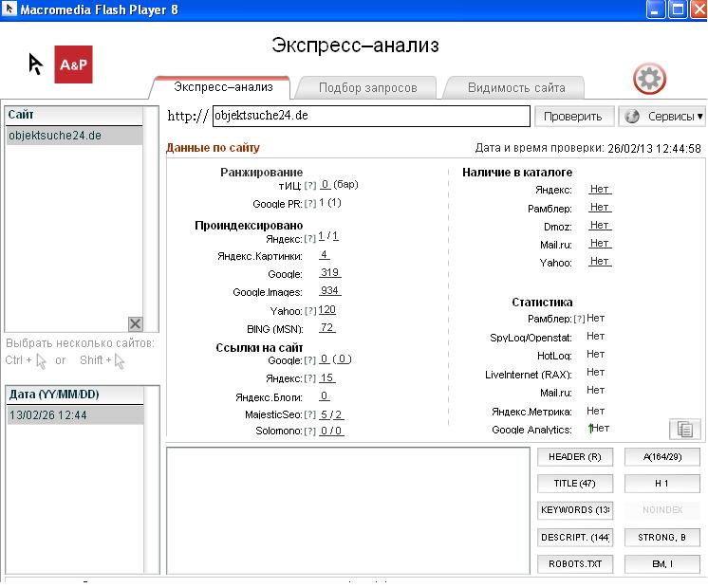
Task: Click inside the empty results text area
Action: tap(348, 510)
